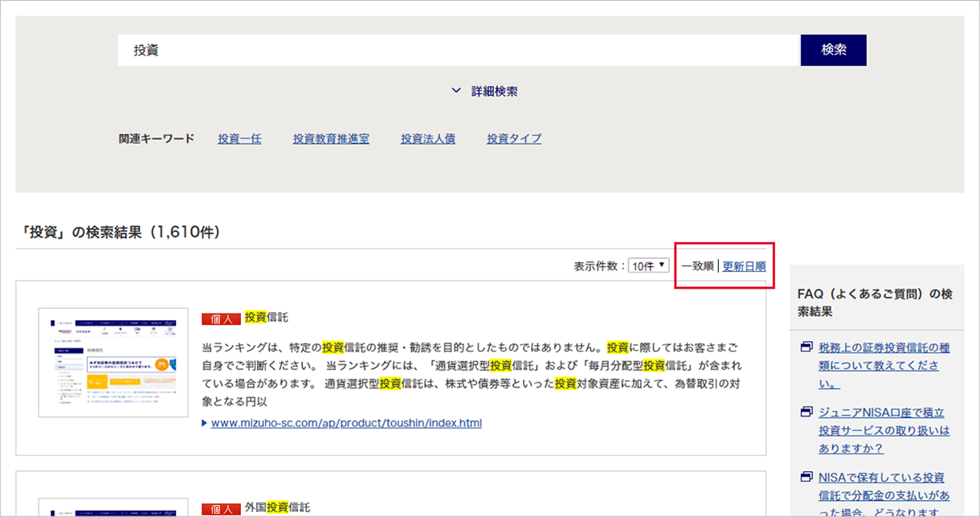Image resolution: width=980 pixels, height=517 pixels.
Task: Open related keyword 投資タイプ
Action: [x=514, y=138]
